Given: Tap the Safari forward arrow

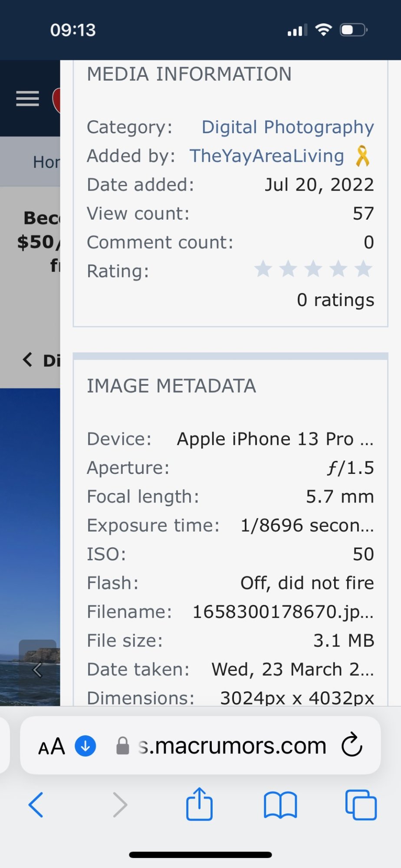Looking at the screenshot, I should click(x=120, y=805).
